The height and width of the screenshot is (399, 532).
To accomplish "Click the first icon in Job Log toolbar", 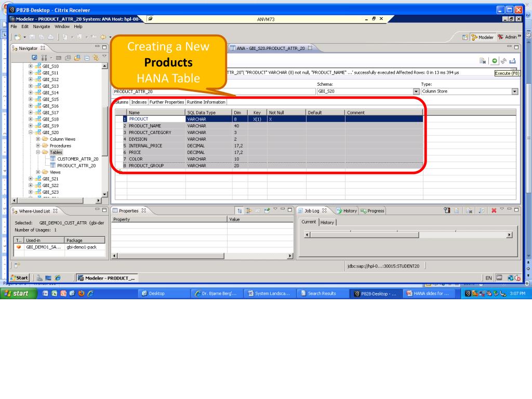I will 447,211.
